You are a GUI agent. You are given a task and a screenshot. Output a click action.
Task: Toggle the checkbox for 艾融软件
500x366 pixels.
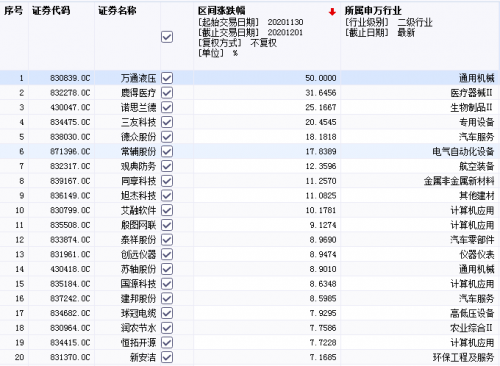(167, 210)
